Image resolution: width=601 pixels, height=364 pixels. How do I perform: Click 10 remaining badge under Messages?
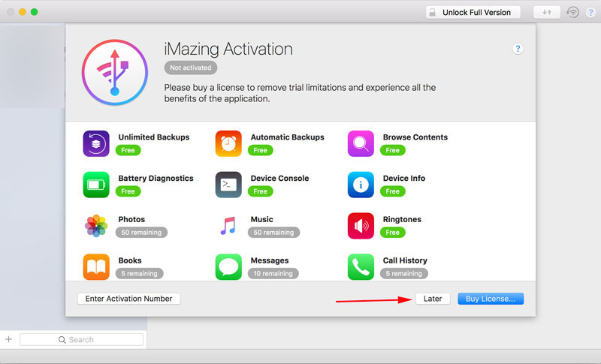coord(273,273)
